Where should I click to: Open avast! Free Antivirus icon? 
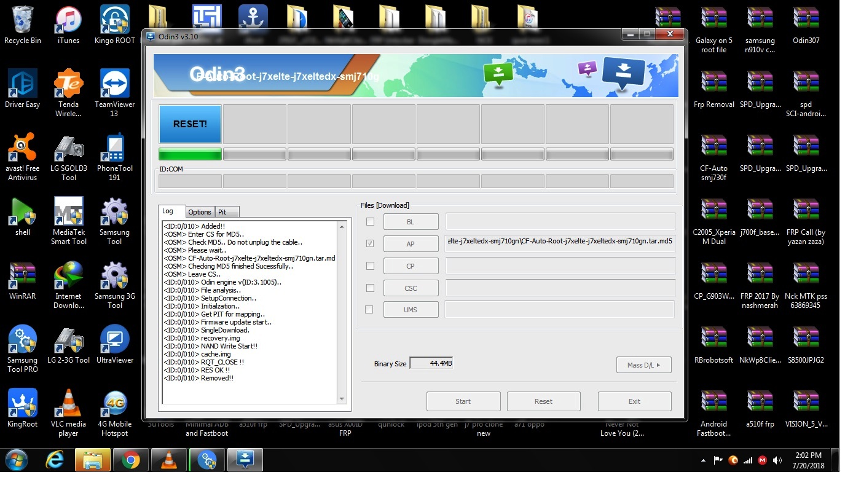click(x=23, y=157)
